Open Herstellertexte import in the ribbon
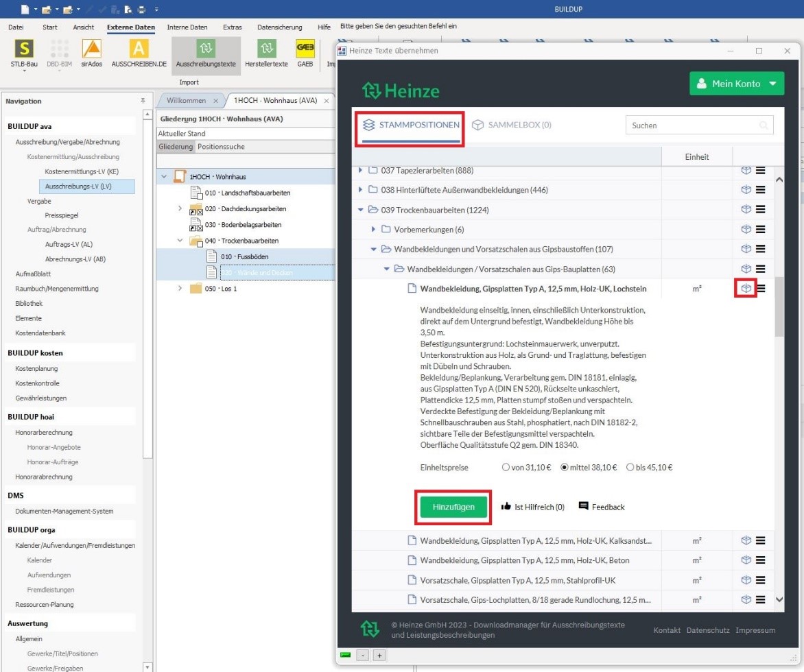 point(266,53)
